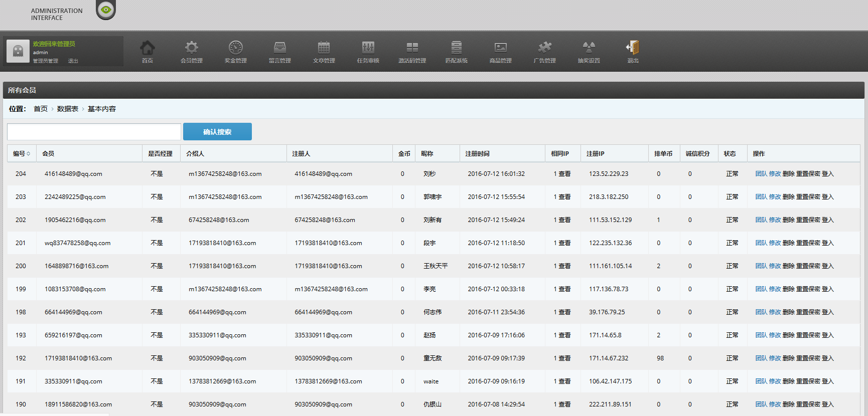Open 任务审核 sliders icon
Screen dimensions: 868x416
point(368,48)
